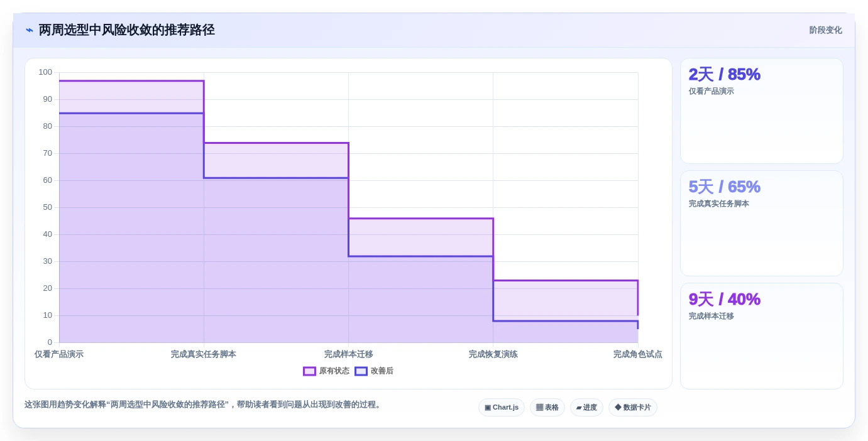This screenshot has height=441, width=868.
Task: Click the 进度 tag chip
Action: pos(586,408)
